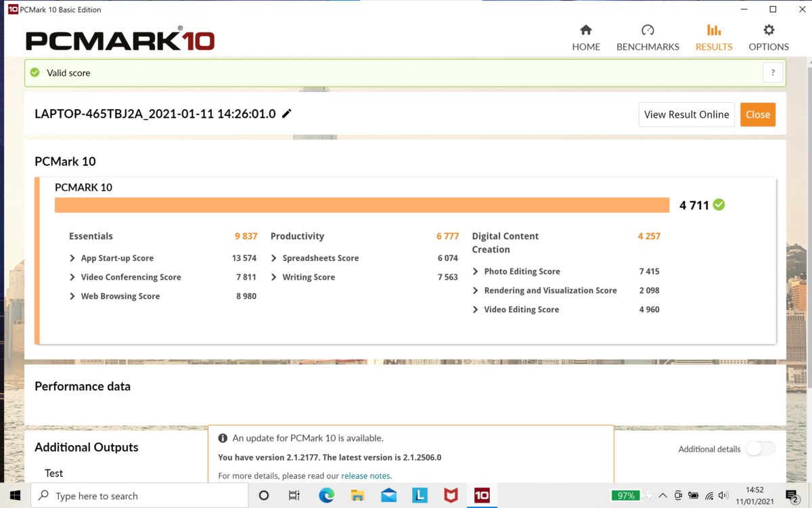The height and width of the screenshot is (508, 812).
Task: Open the OPTIONS section
Action: [x=769, y=38]
